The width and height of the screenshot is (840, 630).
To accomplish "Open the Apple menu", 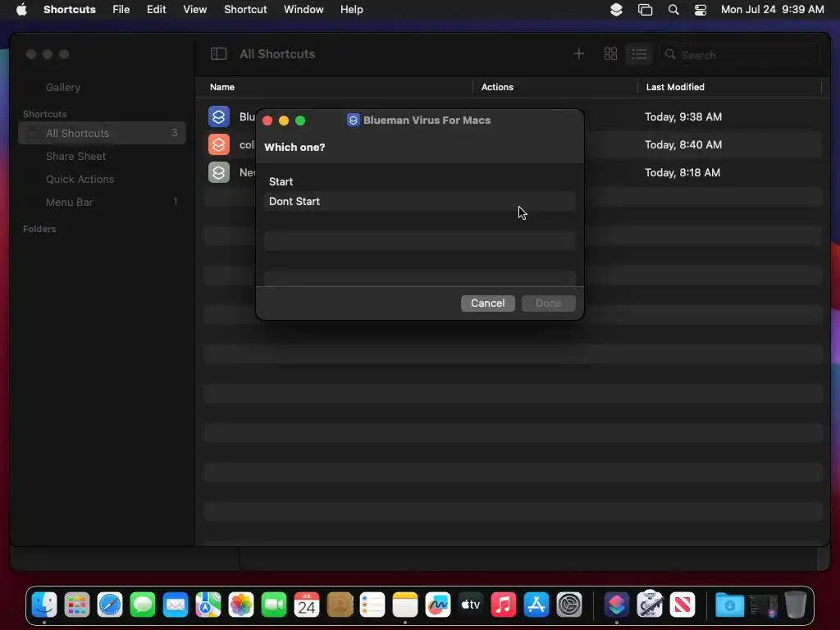I will 21,9.
